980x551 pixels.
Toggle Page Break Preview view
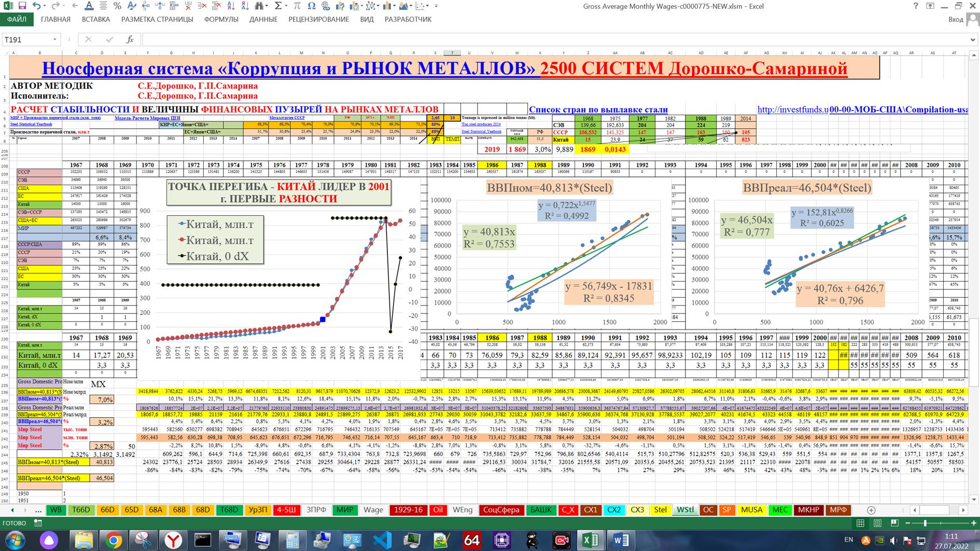click(894, 523)
